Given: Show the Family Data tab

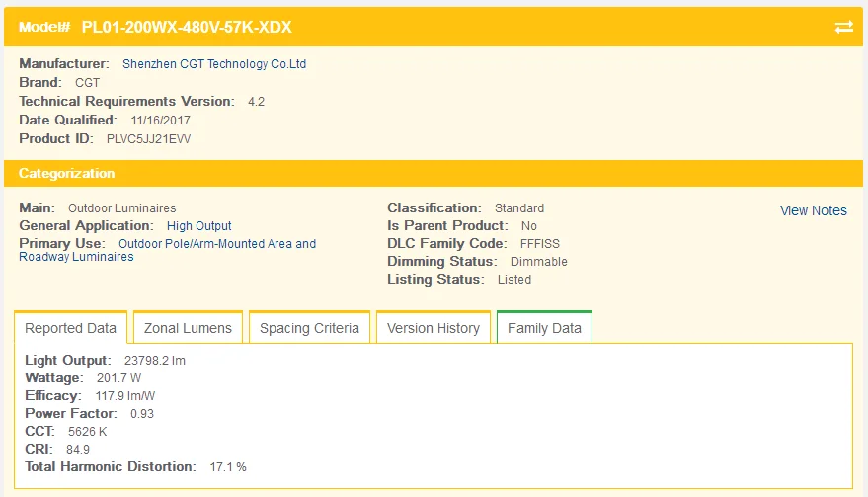Looking at the screenshot, I should point(544,328).
